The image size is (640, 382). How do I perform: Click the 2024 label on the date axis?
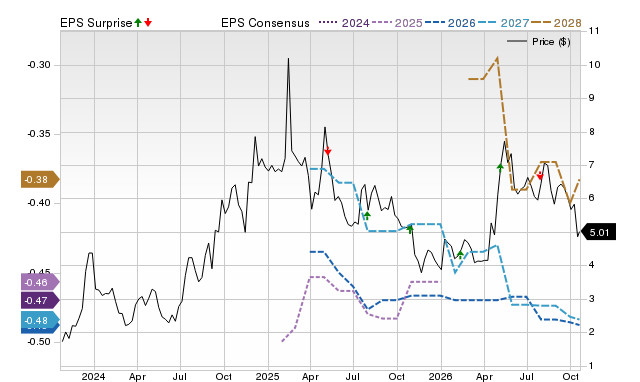click(93, 376)
